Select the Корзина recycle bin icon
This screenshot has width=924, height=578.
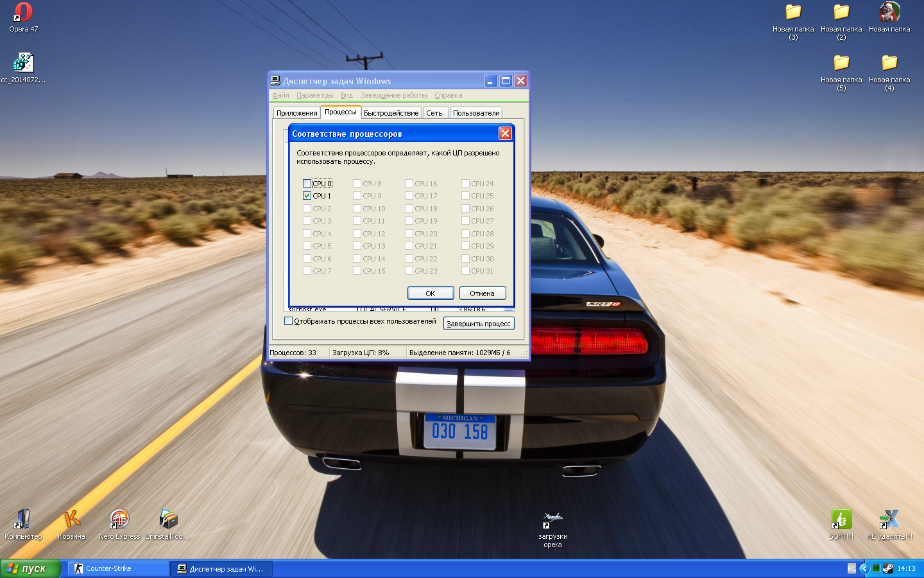71,524
